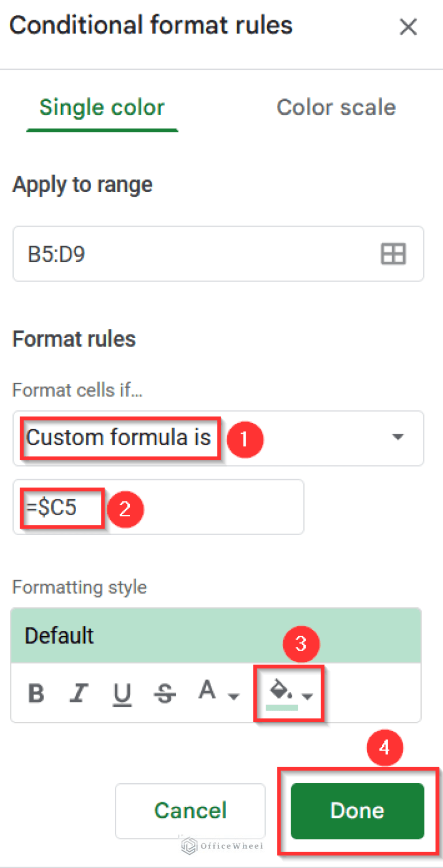Viewport: 443px width, 868px height.
Task: Switch to the Color scale tab
Action: pyautogui.click(x=336, y=107)
